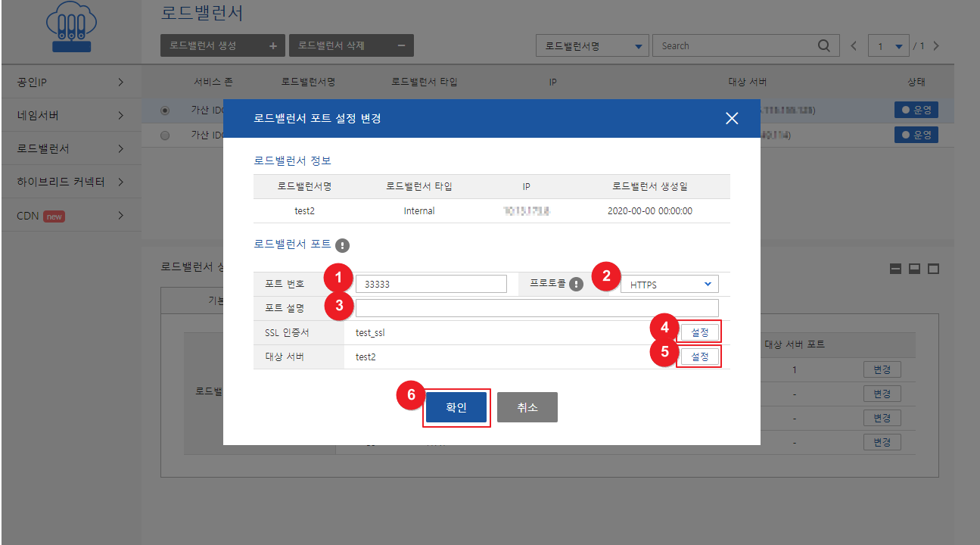Image resolution: width=980 pixels, height=545 pixels.
Task: Click the info icon next to 로드밸런서 포트
Action: 342,245
